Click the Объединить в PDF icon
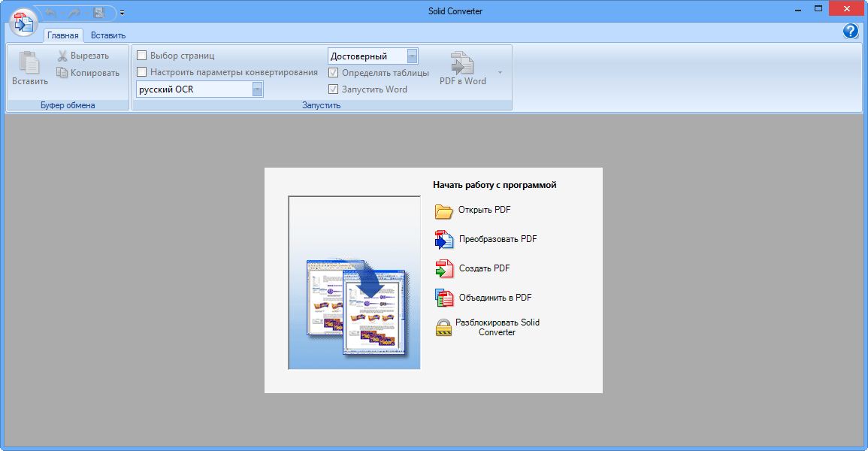The width and height of the screenshot is (868, 451). coord(444,298)
